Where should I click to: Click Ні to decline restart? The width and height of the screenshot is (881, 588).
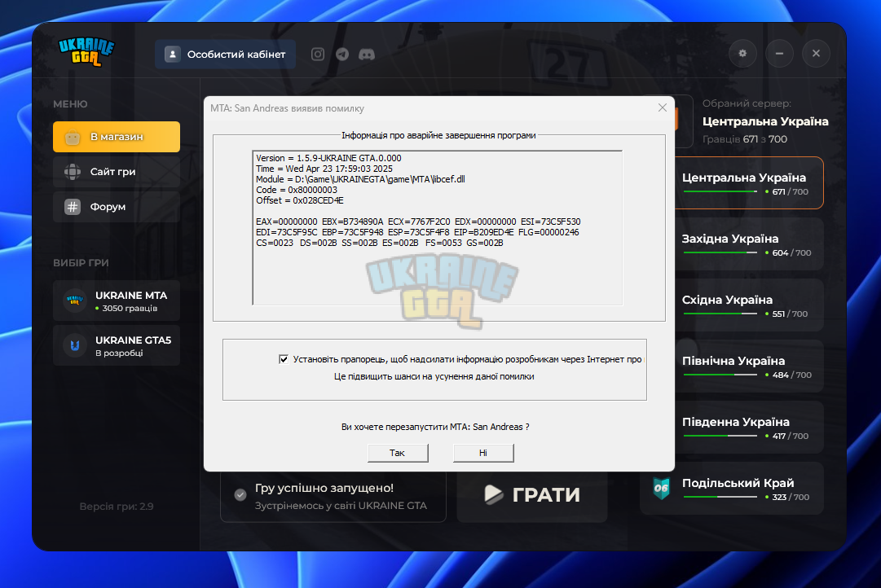coord(483,453)
